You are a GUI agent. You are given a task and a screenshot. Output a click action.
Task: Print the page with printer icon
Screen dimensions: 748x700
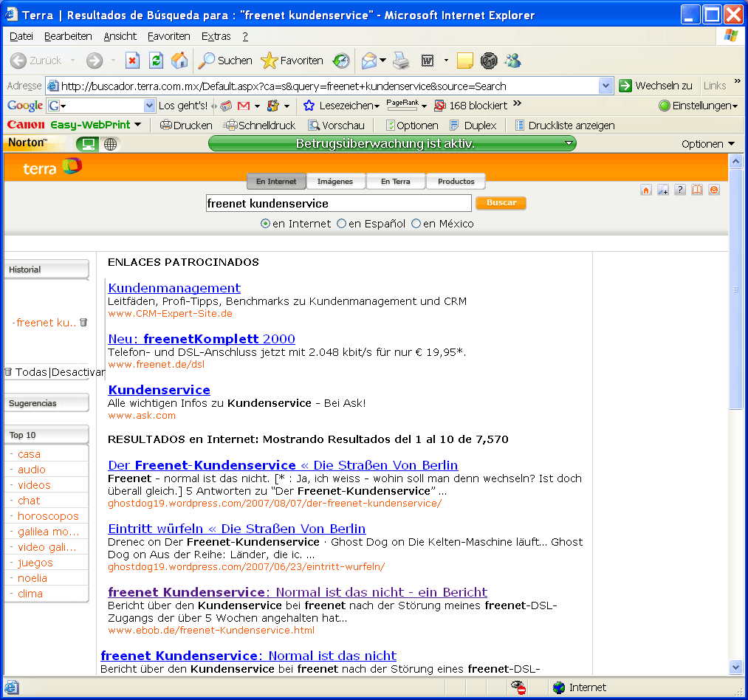pos(401,61)
